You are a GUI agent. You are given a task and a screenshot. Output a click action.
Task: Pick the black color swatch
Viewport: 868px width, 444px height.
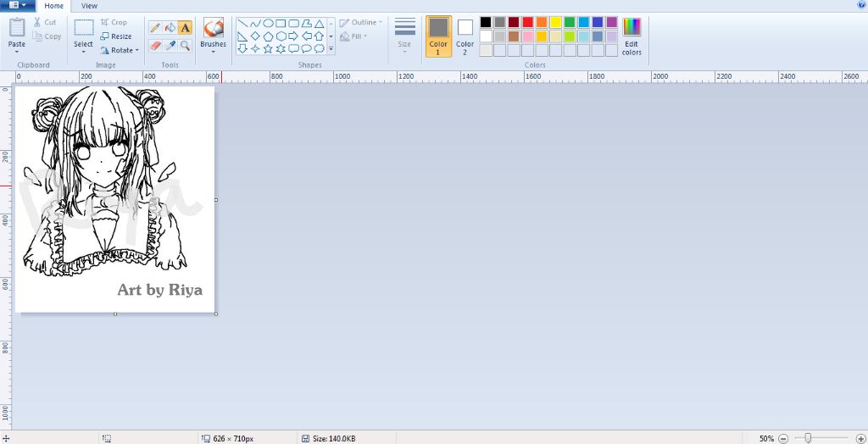486,22
